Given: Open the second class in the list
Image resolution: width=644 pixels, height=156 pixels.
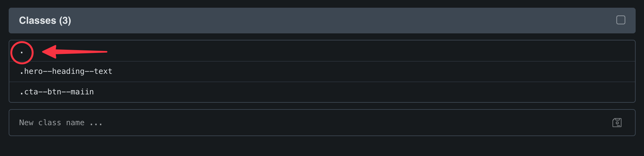Looking at the screenshot, I should pyautogui.click(x=66, y=71).
